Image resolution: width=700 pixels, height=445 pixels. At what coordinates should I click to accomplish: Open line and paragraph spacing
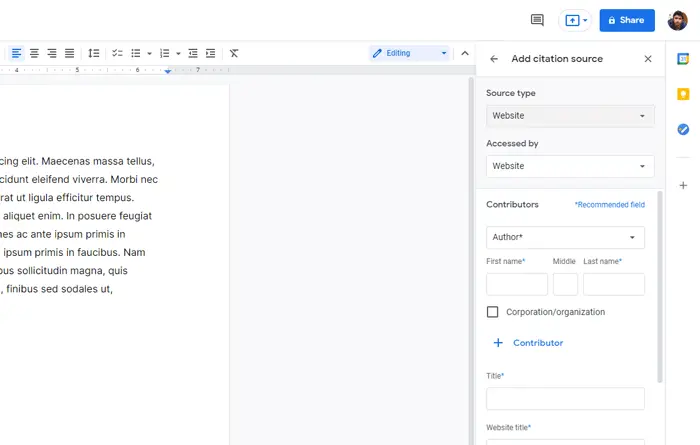[94, 54]
